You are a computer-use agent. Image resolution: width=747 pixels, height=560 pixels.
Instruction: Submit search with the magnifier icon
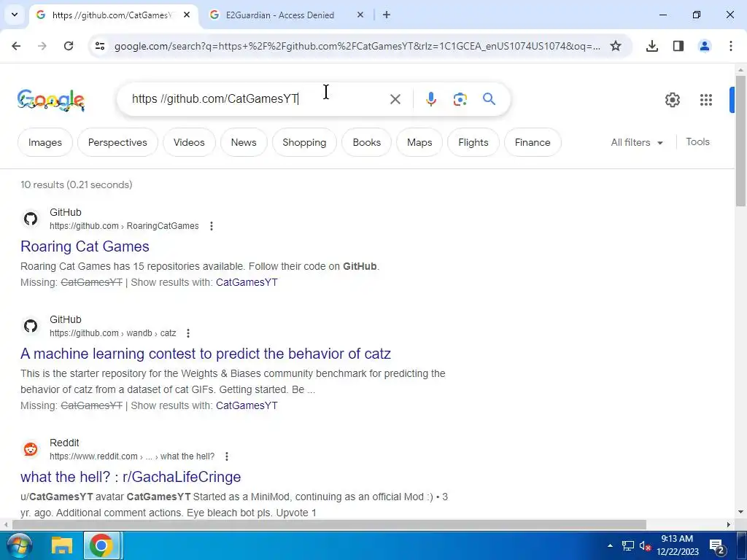(x=489, y=99)
